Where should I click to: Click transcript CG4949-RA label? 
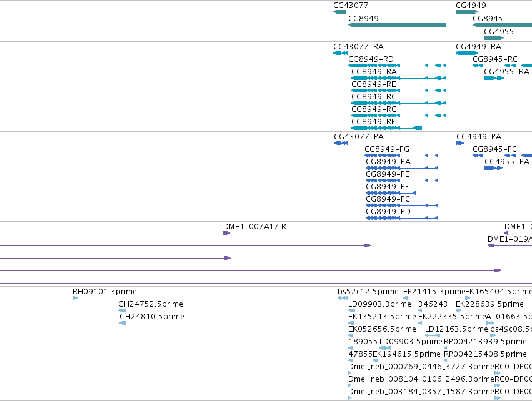click(478, 47)
